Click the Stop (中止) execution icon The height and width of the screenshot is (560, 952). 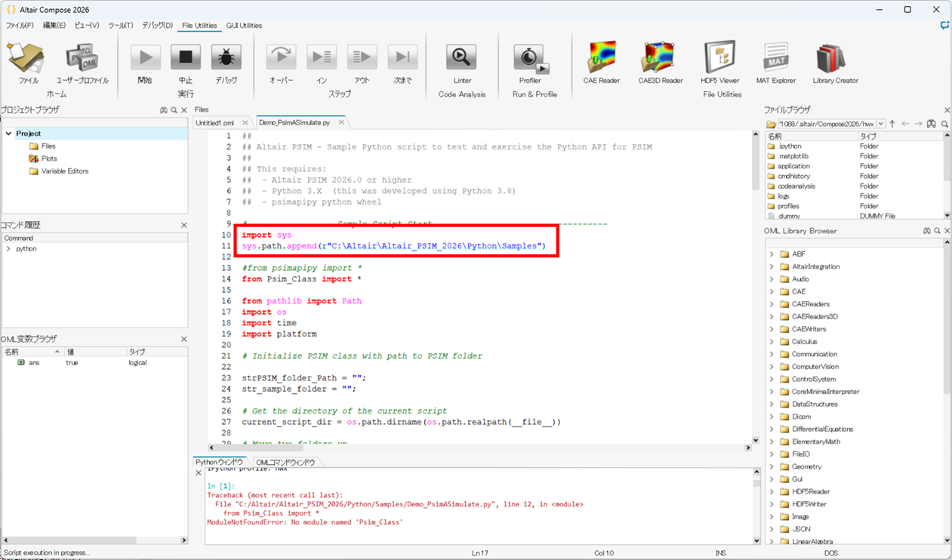(x=186, y=58)
